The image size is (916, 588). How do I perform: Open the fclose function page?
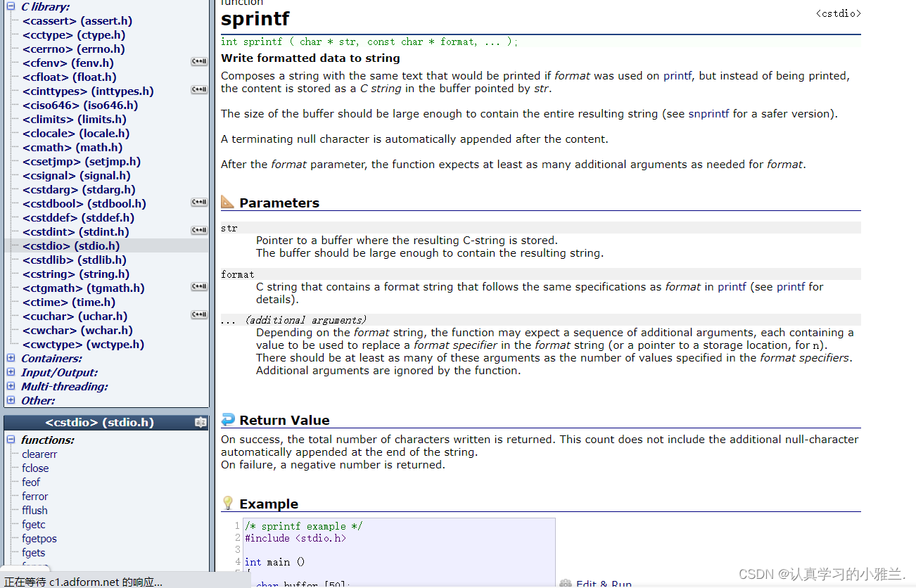coord(35,468)
